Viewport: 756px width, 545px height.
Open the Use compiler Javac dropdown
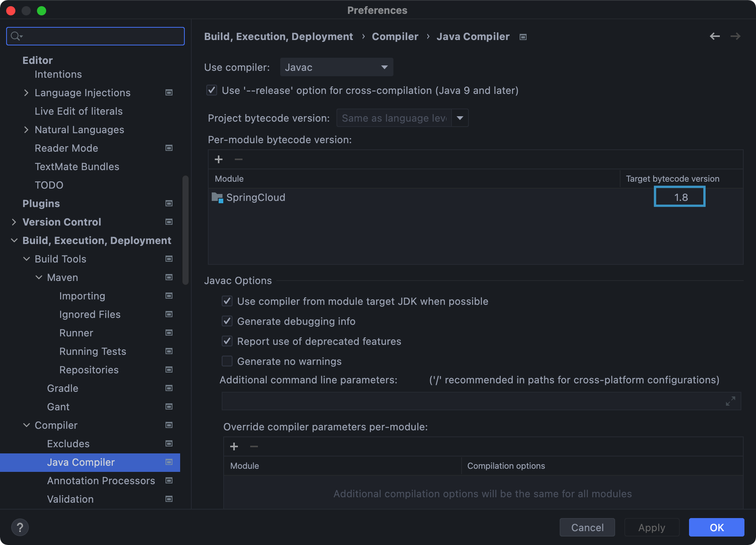pos(336,67)
